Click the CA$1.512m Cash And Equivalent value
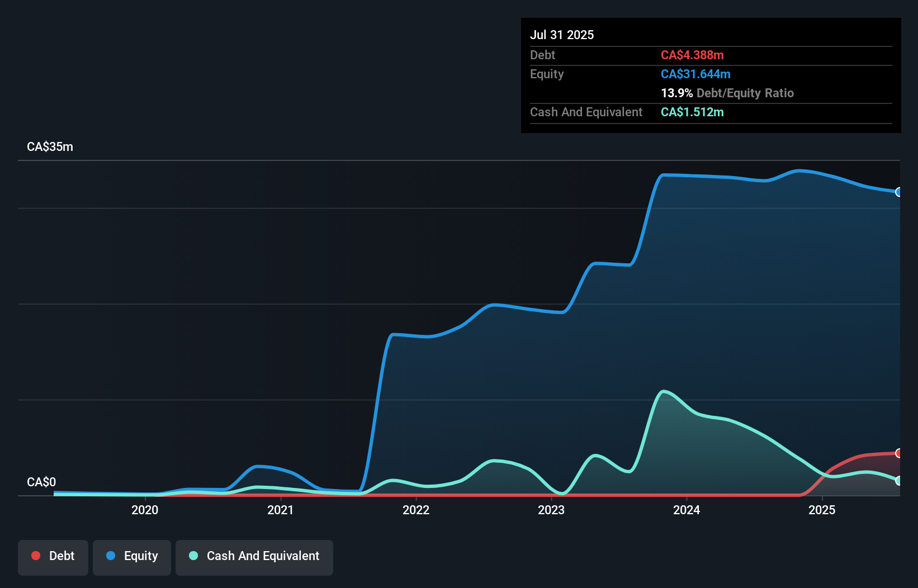The height and width of the screenshot is (588, 918). coord(692,112)
